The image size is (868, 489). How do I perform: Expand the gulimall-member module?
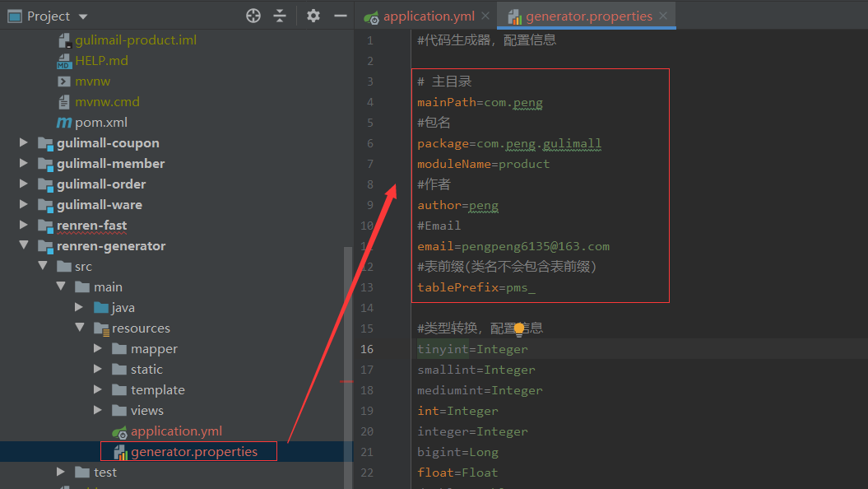click(23, 163)
